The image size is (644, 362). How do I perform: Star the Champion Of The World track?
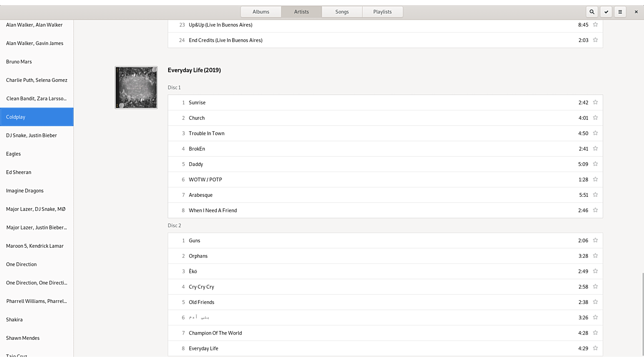click(595, 333)
